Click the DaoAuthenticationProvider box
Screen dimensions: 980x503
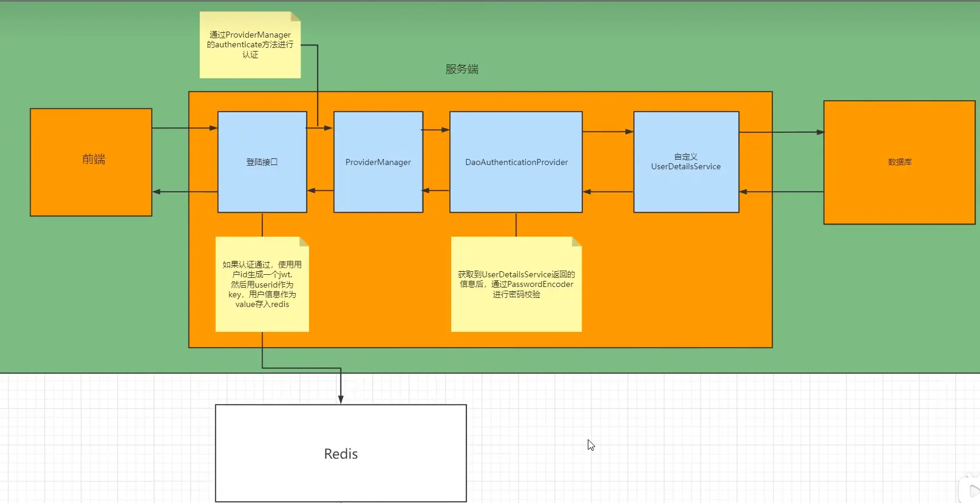pos(516,162)
